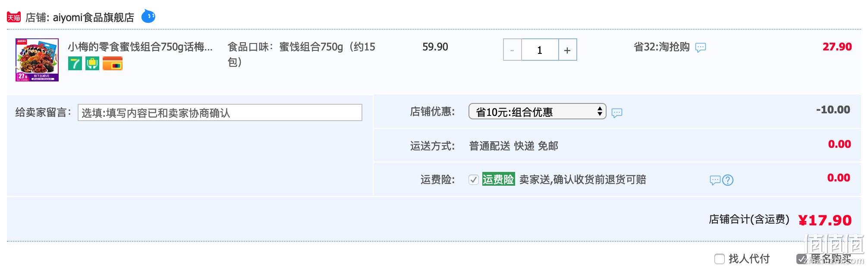The width and height of the screenshot is (868, 268).
Task: Click the orange credit card badge
Action: coord(113,63)
